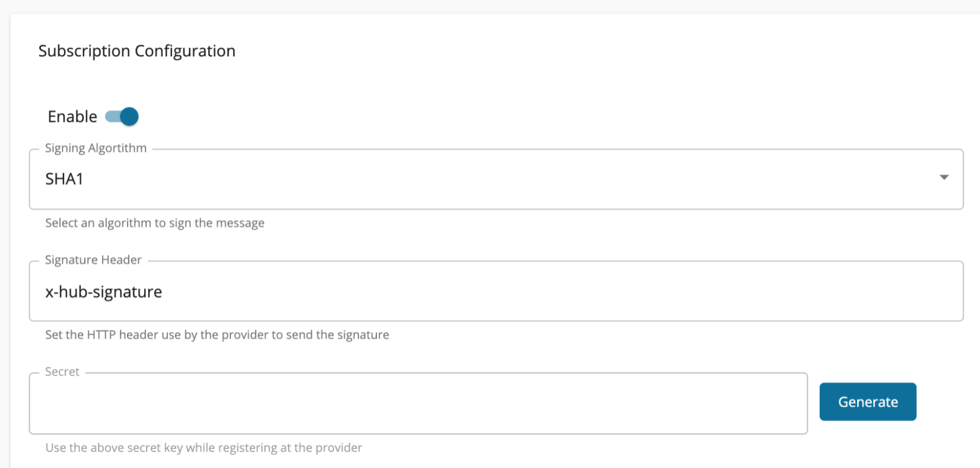Click the Secret field label

pos(62,371)
